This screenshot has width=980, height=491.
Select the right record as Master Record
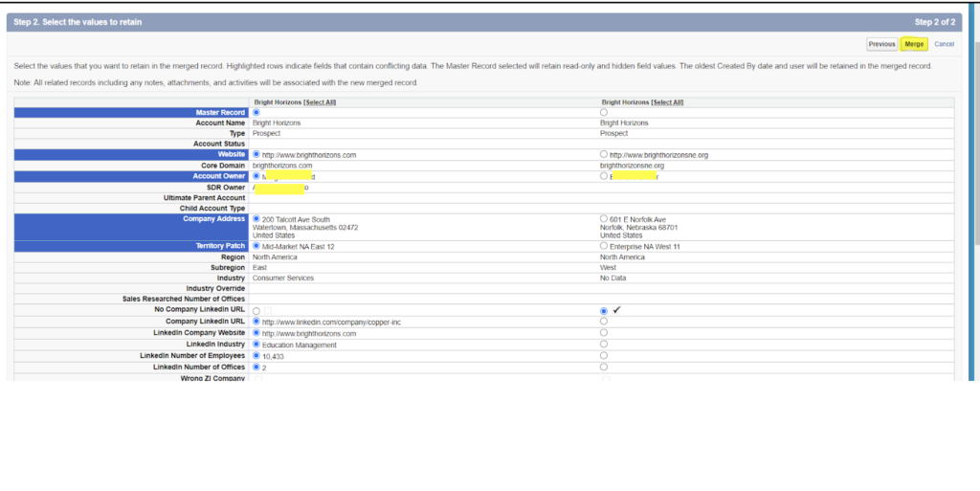[603, 113]
